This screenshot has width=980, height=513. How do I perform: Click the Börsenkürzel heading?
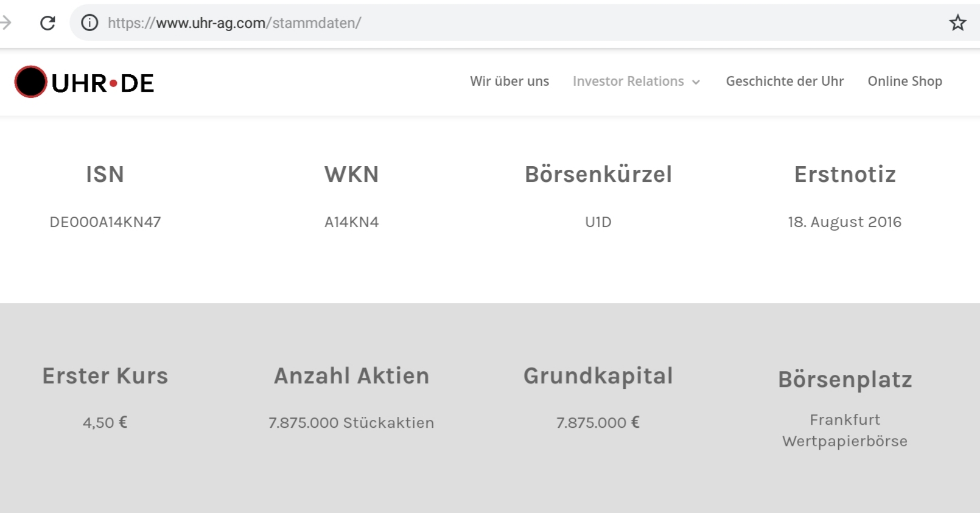[598, 175]
